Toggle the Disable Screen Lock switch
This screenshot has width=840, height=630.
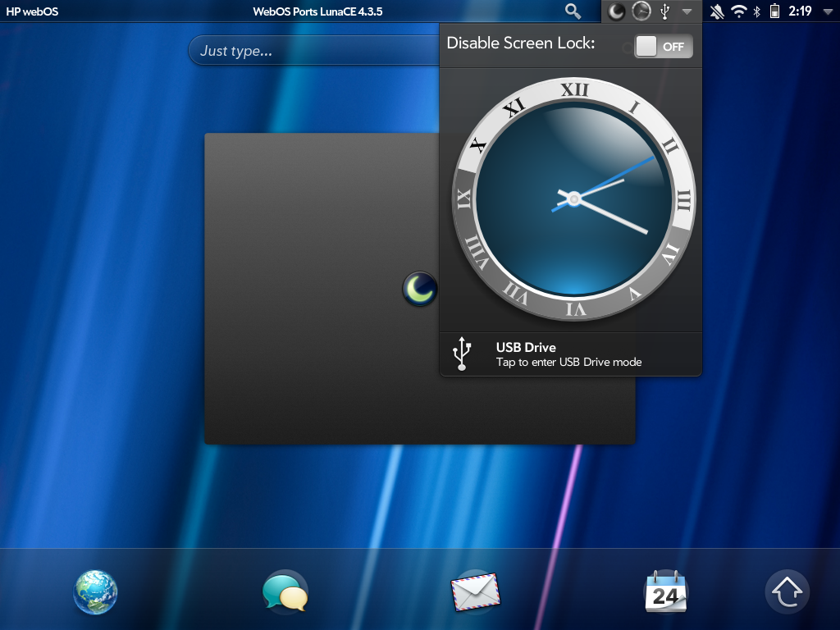[x=664, y=47]
